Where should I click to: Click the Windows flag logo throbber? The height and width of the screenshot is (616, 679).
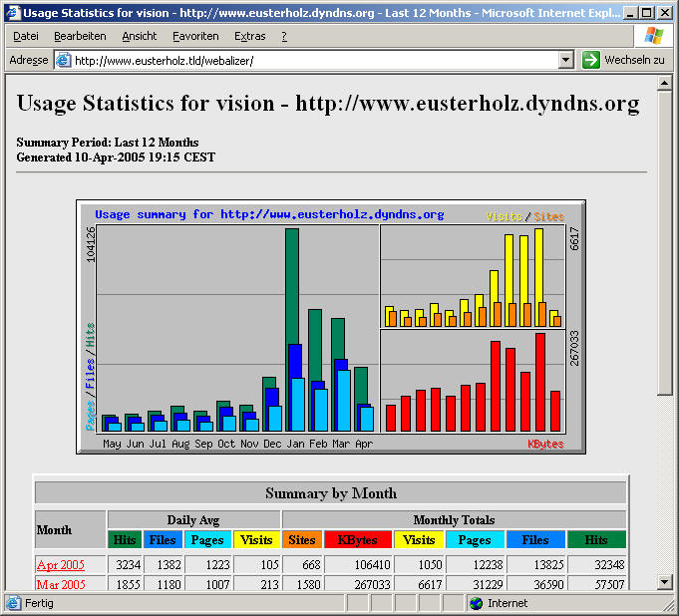(654, 36)
